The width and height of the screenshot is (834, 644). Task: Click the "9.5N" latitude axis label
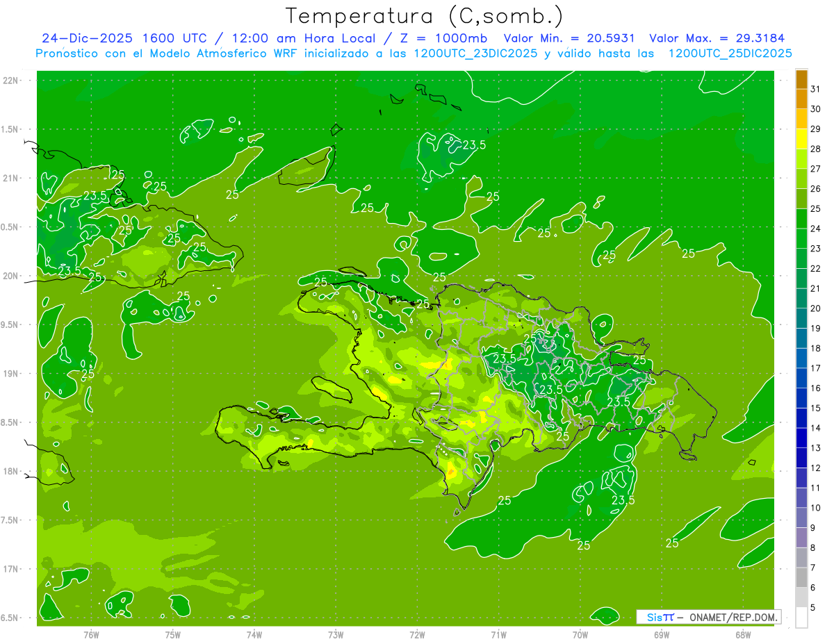(x=10, y=324)
